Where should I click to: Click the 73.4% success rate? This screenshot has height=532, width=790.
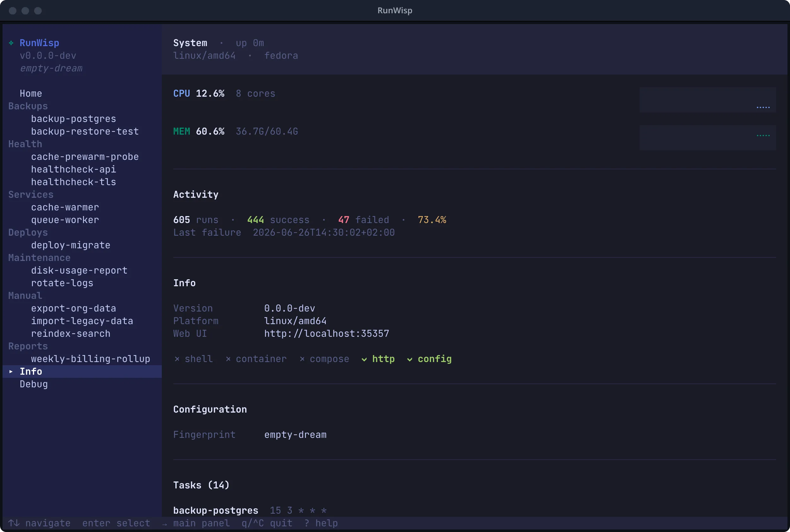(432, 220)
